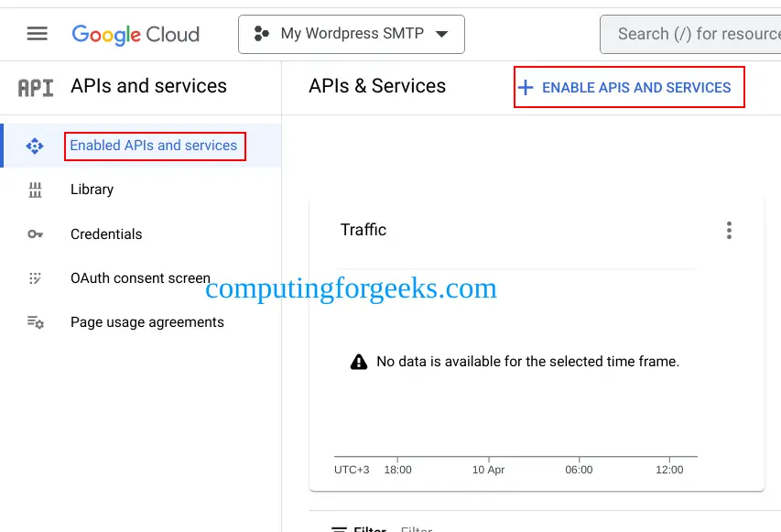Click the project hexagon icon in selector

pos(262,34)
